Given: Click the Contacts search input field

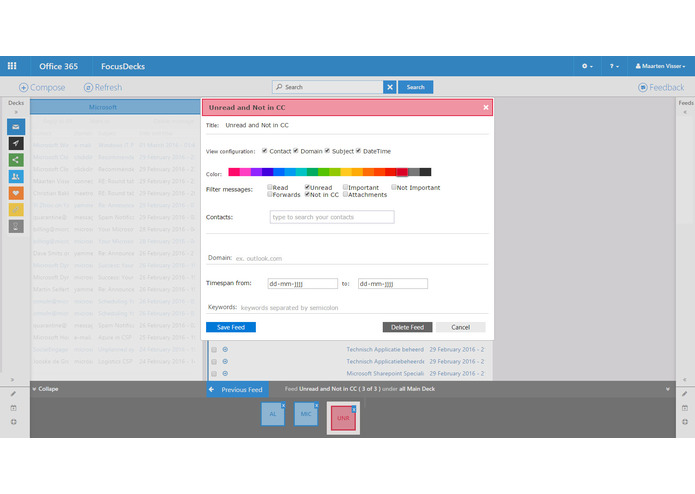Looking at the screenshot, I should (x=332, y=217).
